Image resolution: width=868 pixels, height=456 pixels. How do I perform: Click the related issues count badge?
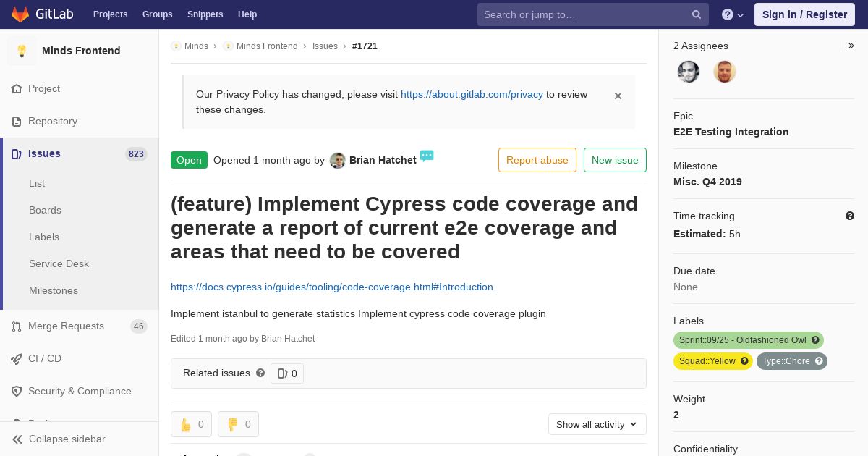coord(287,373)
